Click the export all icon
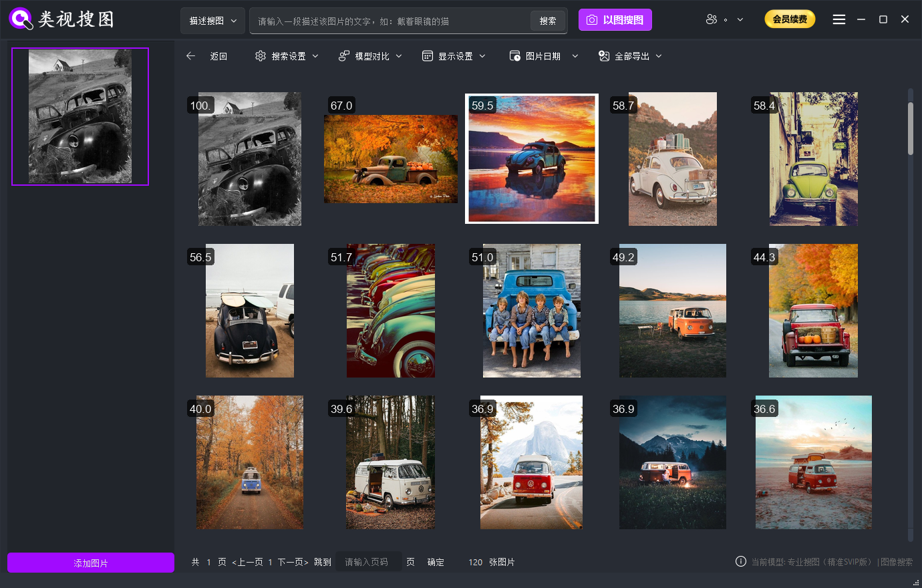Image resolution: width=922 pixels, height=588 pixels. coord(604,56)
